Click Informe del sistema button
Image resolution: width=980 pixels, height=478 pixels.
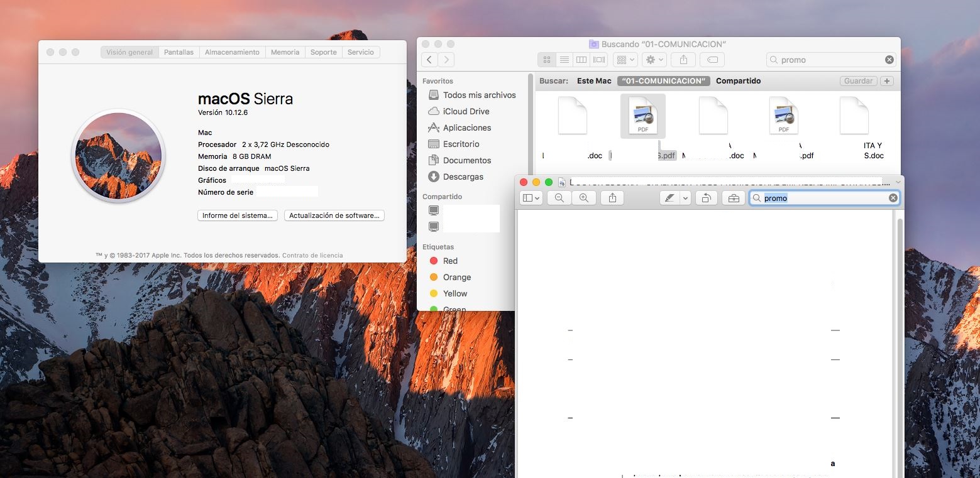point(238,215)
